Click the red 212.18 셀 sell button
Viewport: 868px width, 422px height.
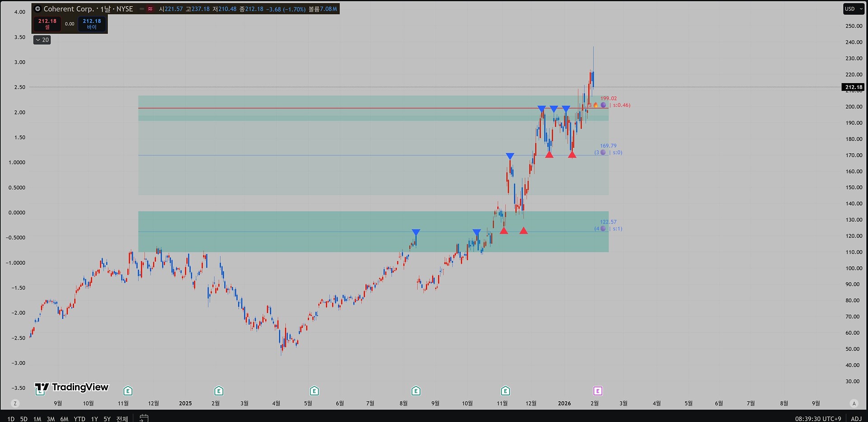point(47,24)
